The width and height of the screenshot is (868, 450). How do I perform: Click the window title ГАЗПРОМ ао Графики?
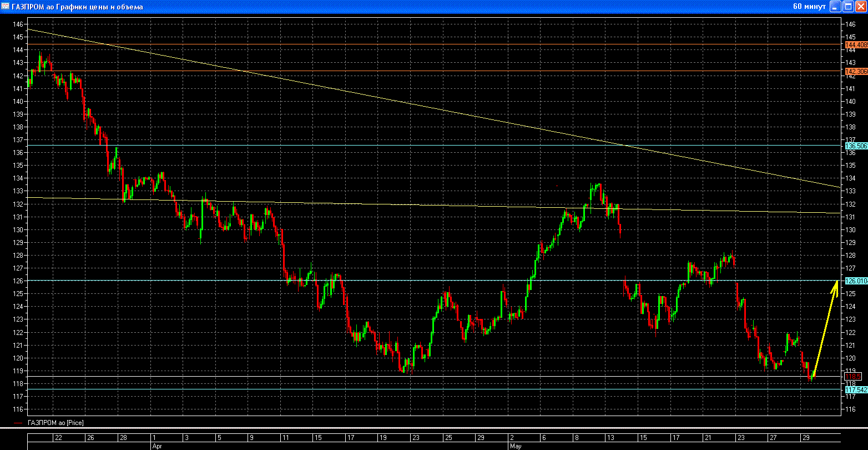(x=77, y=7)
